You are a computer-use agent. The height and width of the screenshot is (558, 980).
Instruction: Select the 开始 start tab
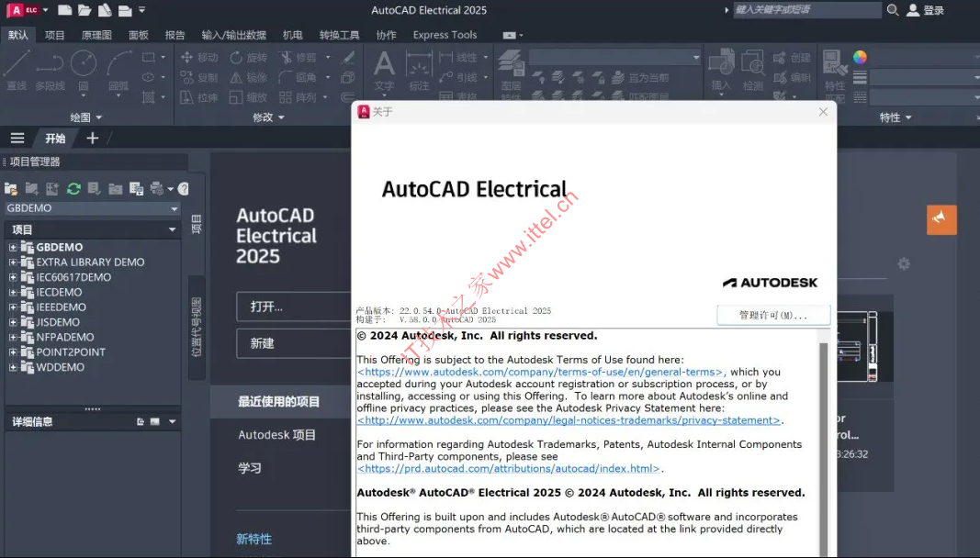tap(55, 138)
